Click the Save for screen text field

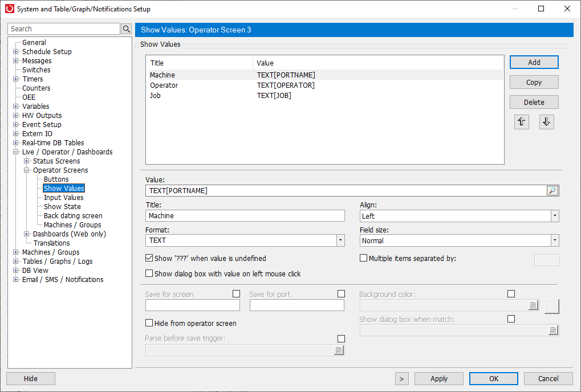pyautogui.click(x=193, y=305)
